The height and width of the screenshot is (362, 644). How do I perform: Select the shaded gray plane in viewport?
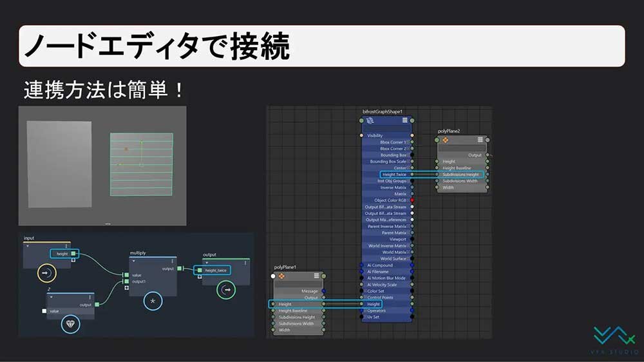[x=59, y=164]
